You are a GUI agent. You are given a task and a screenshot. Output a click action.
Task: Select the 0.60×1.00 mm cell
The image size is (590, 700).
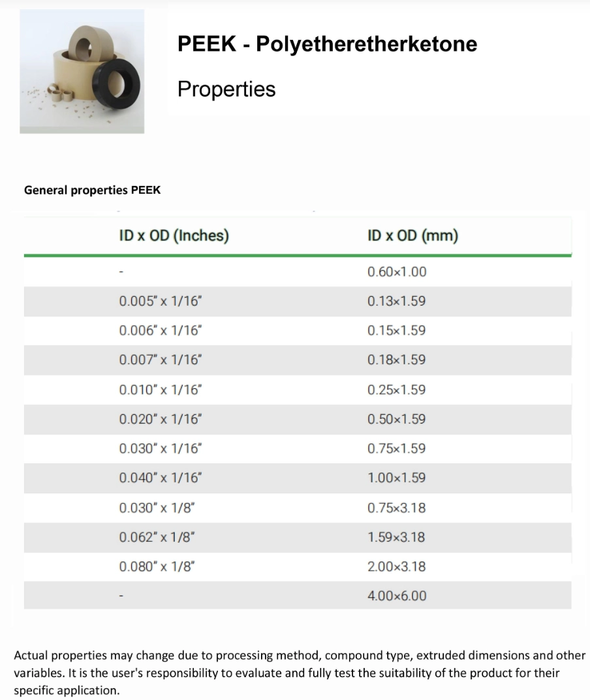pos(397,271)
